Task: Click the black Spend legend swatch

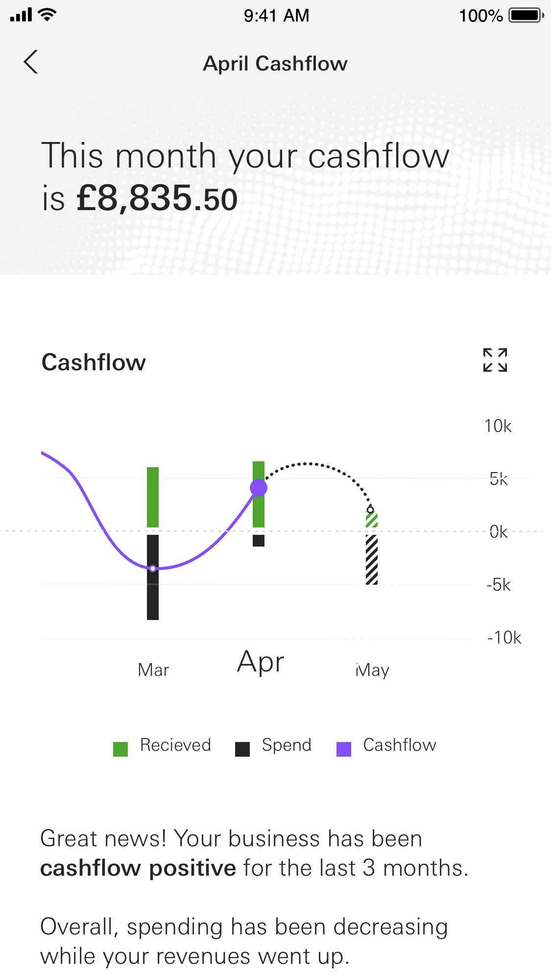Action: (x=242, y=749)
